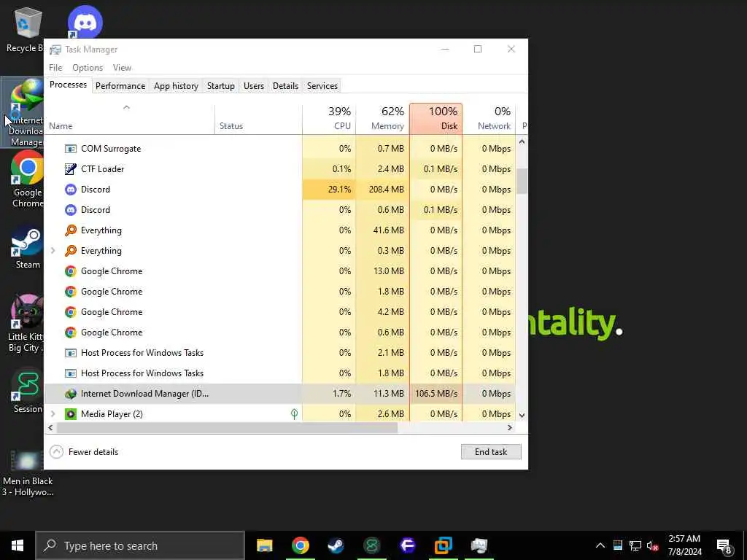Open the notification center
Viewport: 747px width, 560px height.
[724, 546]
